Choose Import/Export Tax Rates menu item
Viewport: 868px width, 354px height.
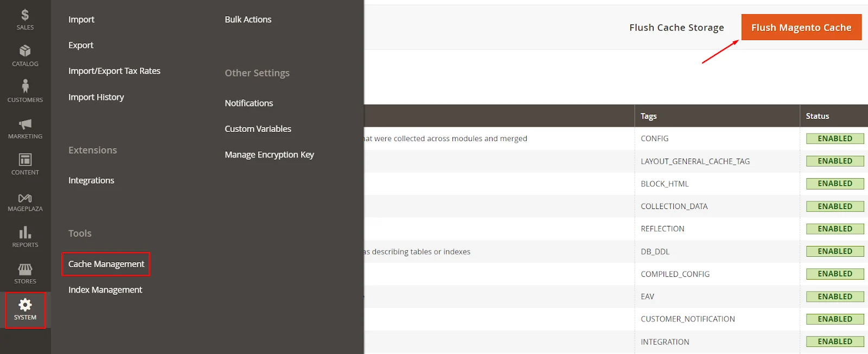pos(114,71)
